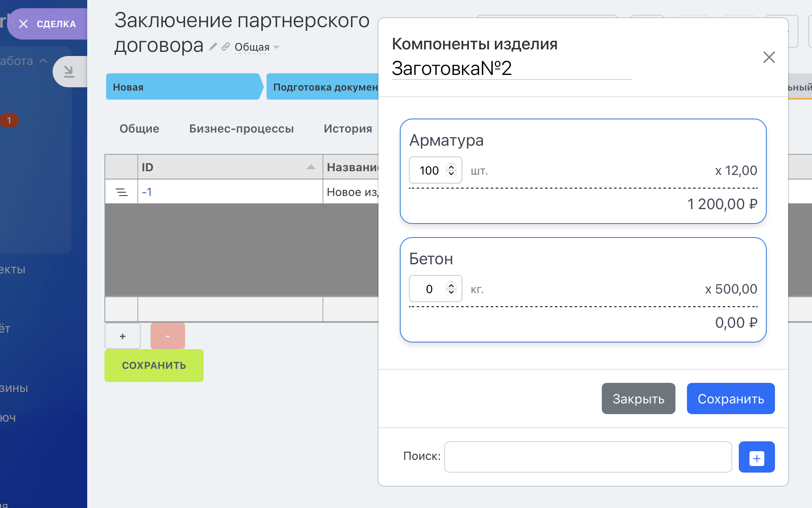Increase Арматура quantity with the up stepper
812x508 pixels.
pyautogui.click(x=451, y=167)
